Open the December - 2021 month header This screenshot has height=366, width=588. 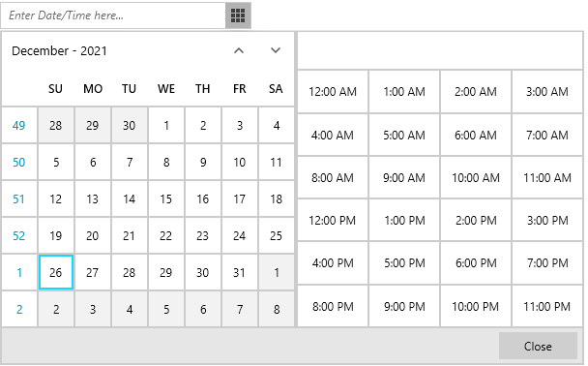(59, 50)
